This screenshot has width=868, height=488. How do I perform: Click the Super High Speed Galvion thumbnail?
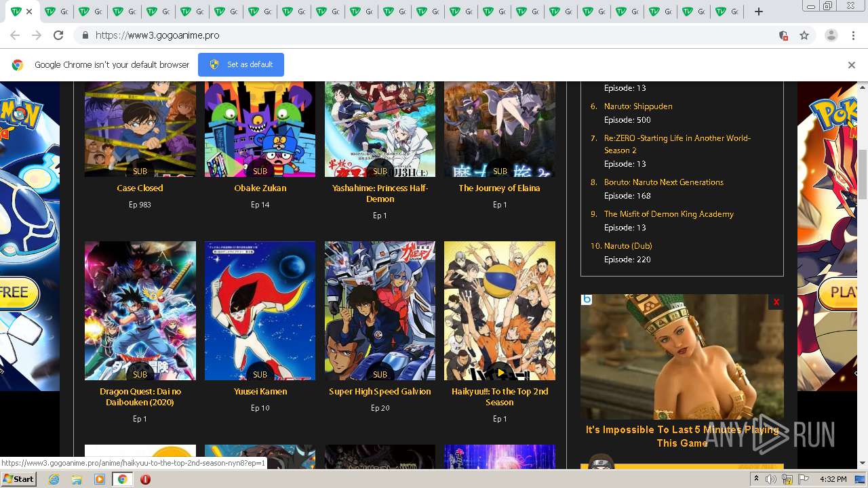380,310
